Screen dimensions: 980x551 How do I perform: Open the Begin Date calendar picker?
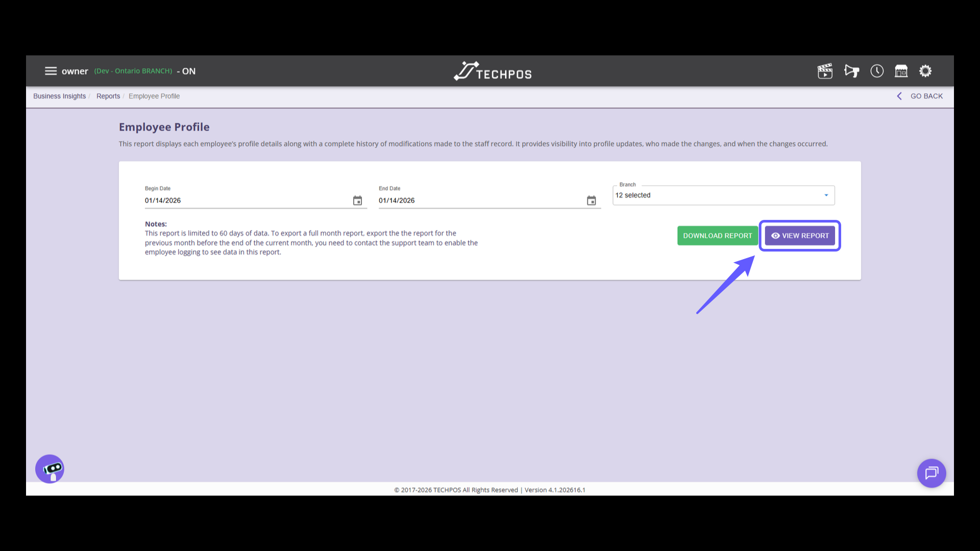point(357,201)
